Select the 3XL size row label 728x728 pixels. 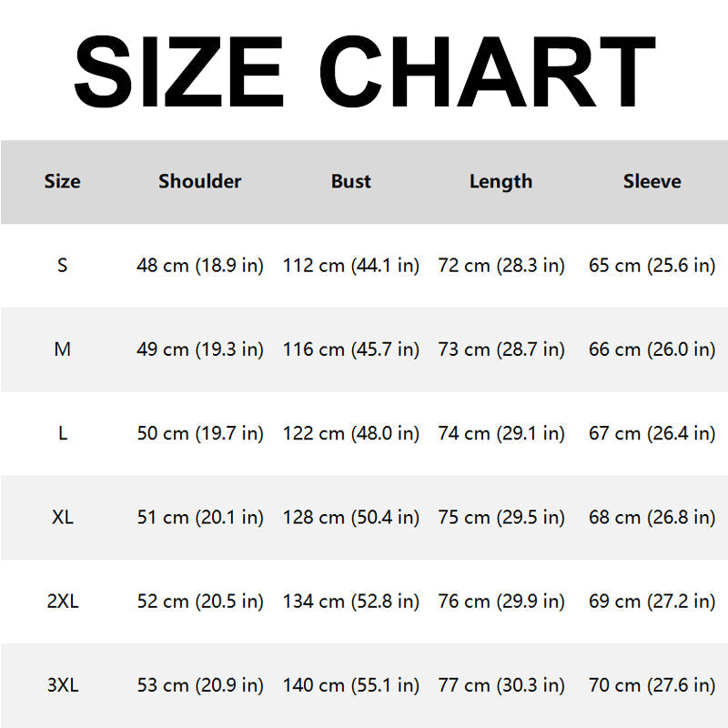click(62, 685)
